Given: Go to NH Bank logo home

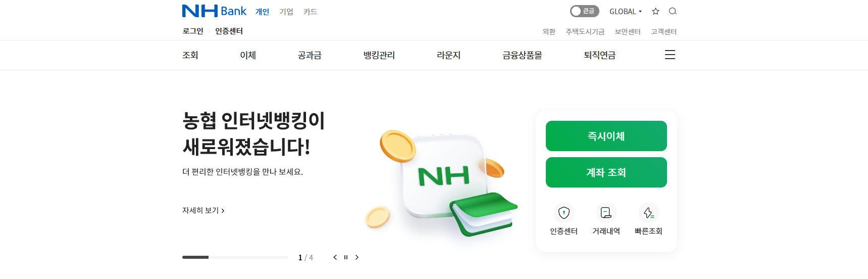Looking at the screenshot, I should coord(214,11).
